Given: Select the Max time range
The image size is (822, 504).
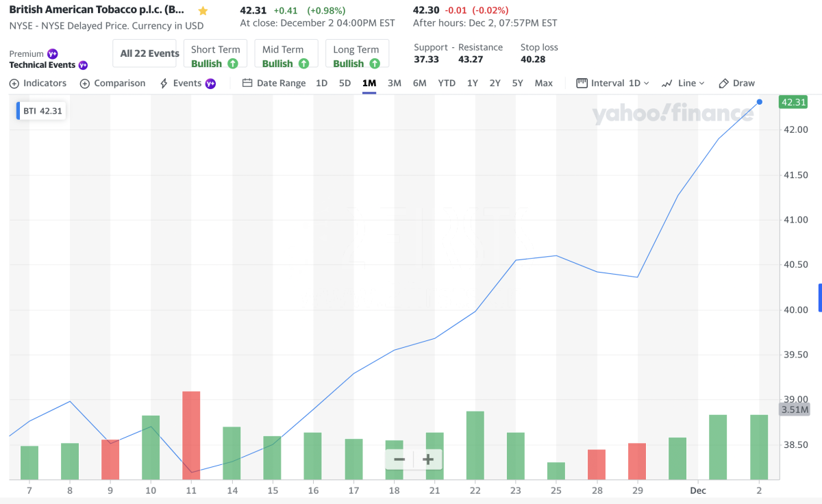Looking at the screenshot, I should pyautogui.click(x=543, y=84).
